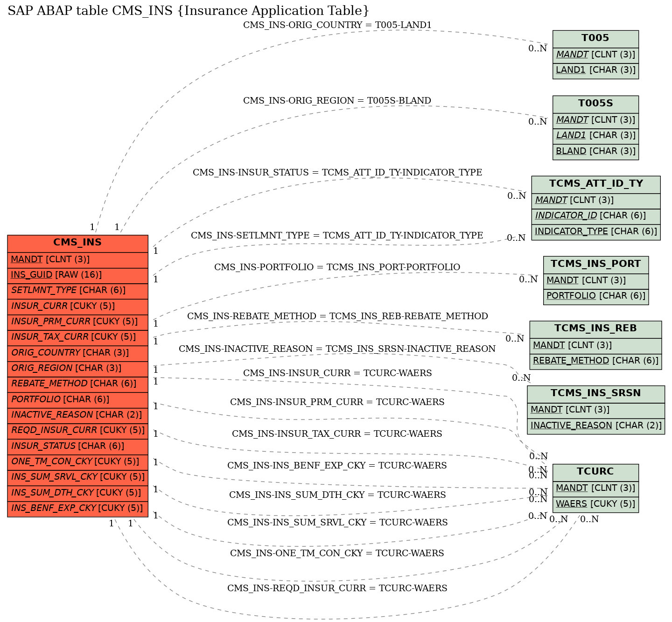This screenshot has width=672, height=622.
Task: Click CMS_INS-INS_BENF_EXP_CKY = TCURC-WAERS label
Action: 337,466
